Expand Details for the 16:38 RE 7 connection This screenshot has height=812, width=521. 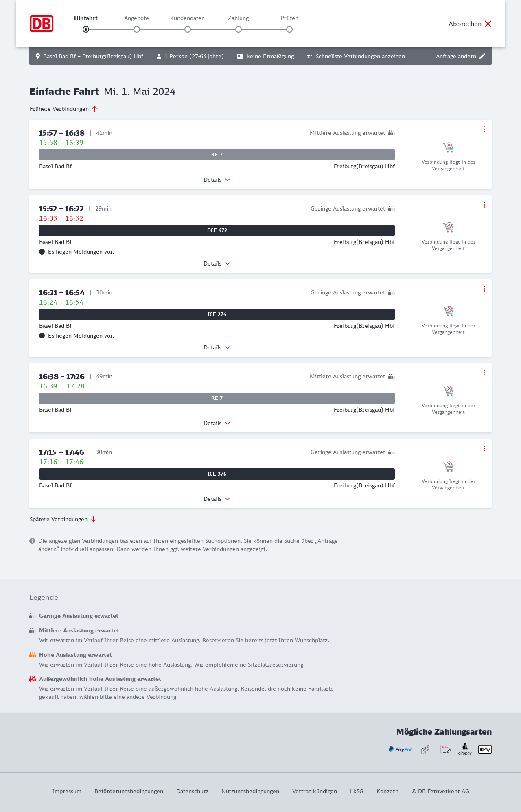pos(217,423)
